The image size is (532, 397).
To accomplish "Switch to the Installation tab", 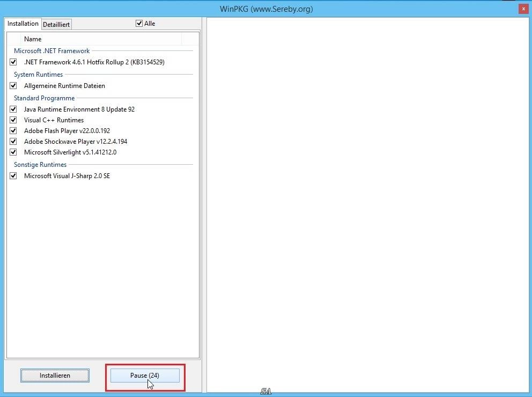I will (x=23, y=24).
